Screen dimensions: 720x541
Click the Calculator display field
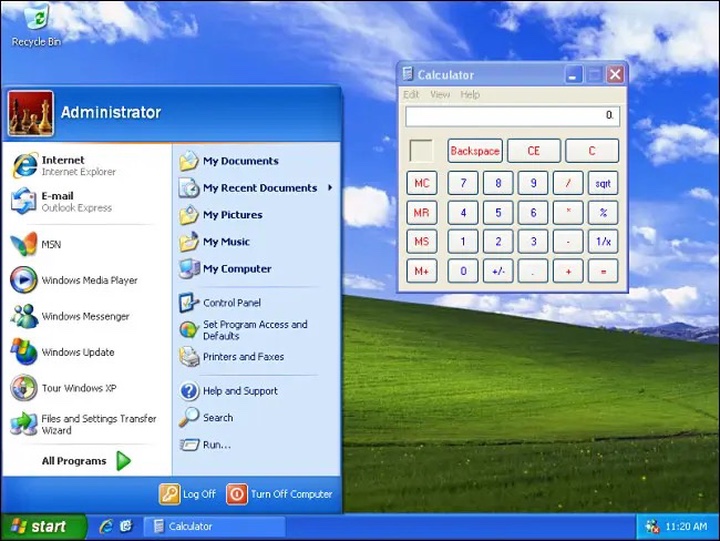click(x=512, y=117)
